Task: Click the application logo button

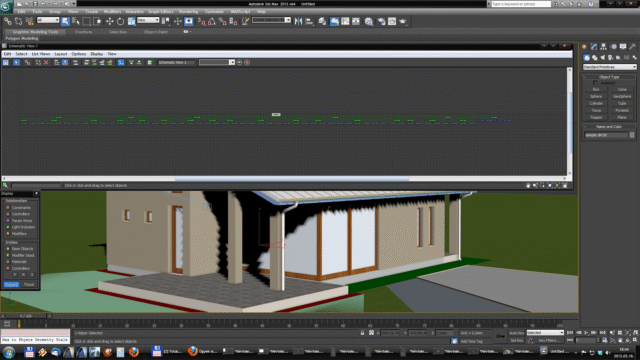Action: [7, 7]
